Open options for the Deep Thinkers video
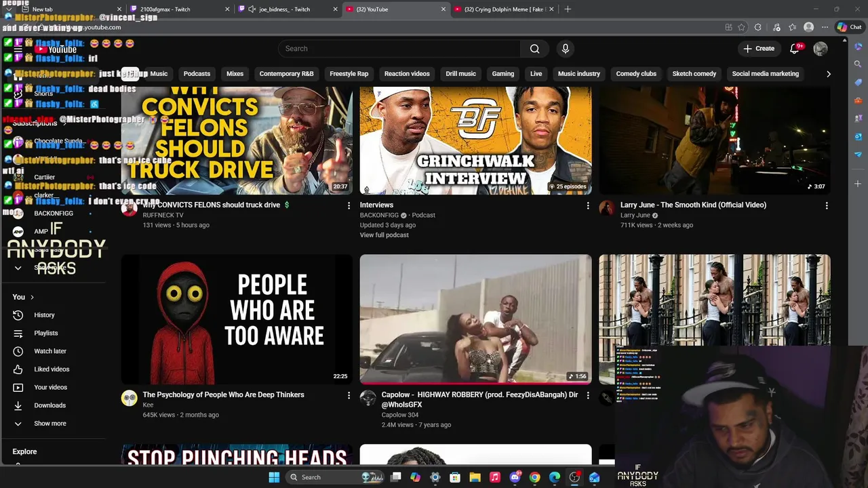 click(x=349, y=395)
